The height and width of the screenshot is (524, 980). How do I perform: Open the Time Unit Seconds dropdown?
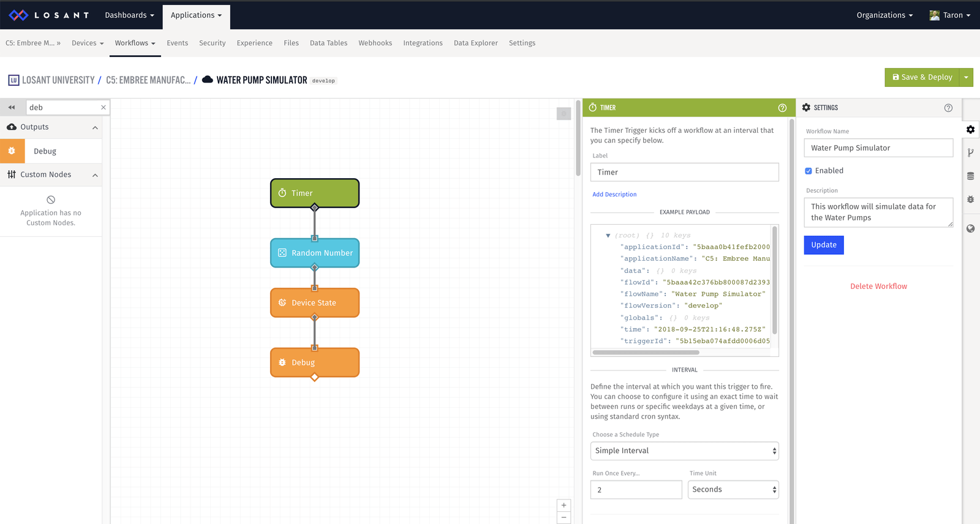[x=733, y=490]
